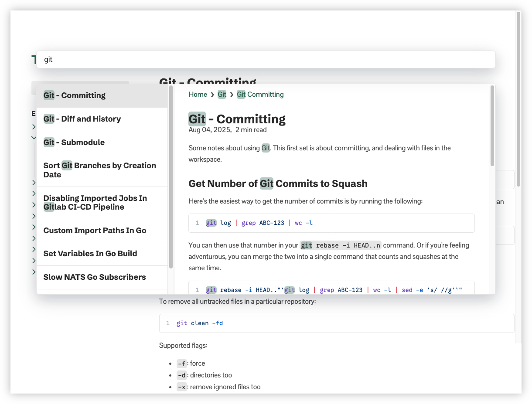This screenshot has height=404, width=532.
Task: Click the "Aug 04, 2025" post date text
Action: coord(209,130)
